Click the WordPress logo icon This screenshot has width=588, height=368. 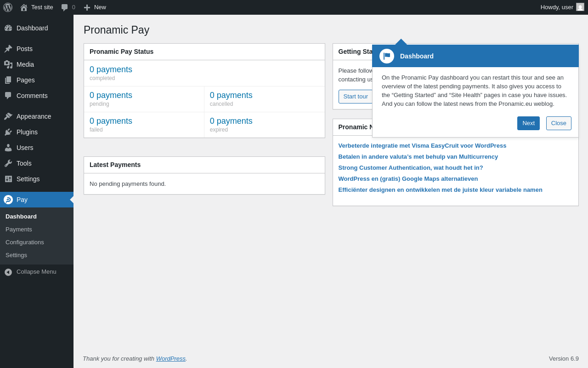point(8,7)
